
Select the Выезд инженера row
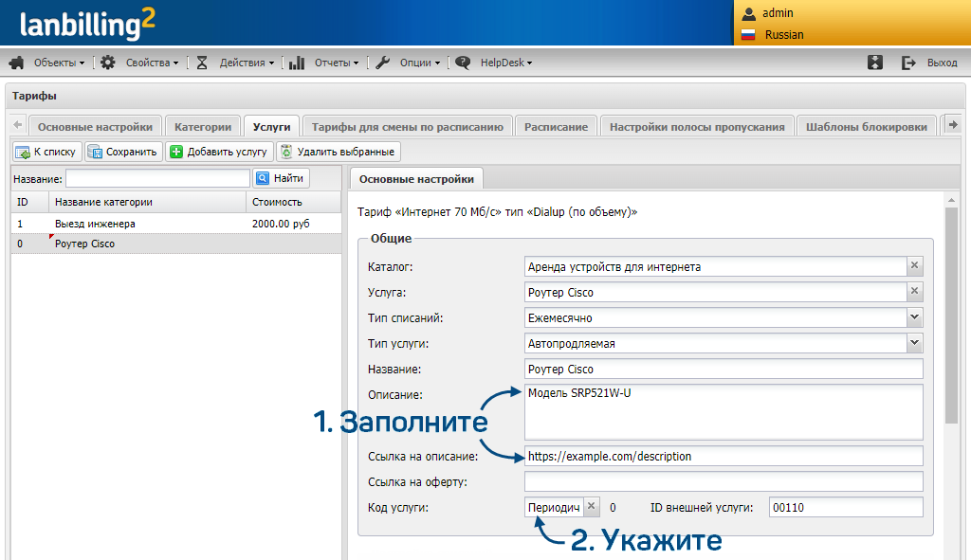95,225
